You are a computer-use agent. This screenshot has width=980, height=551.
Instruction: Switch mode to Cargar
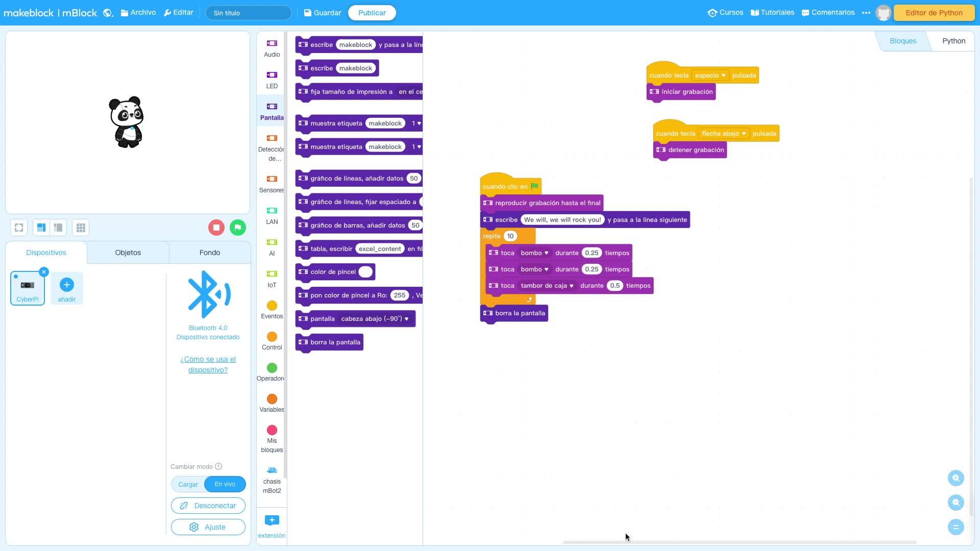coord(188,484)
